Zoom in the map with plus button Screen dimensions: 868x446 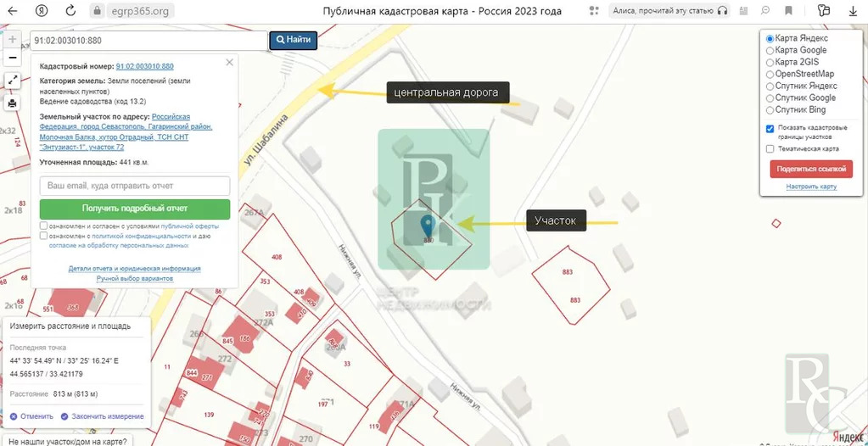click(13, 40)
